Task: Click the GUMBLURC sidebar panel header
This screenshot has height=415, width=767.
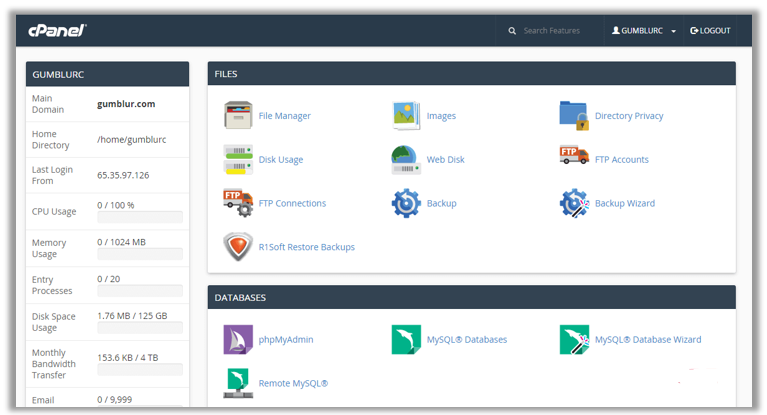Action: tap(108, 74)
